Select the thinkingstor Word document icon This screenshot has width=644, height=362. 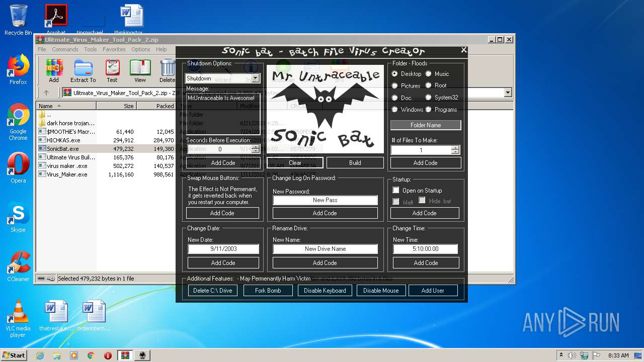[x=132, y=20]
